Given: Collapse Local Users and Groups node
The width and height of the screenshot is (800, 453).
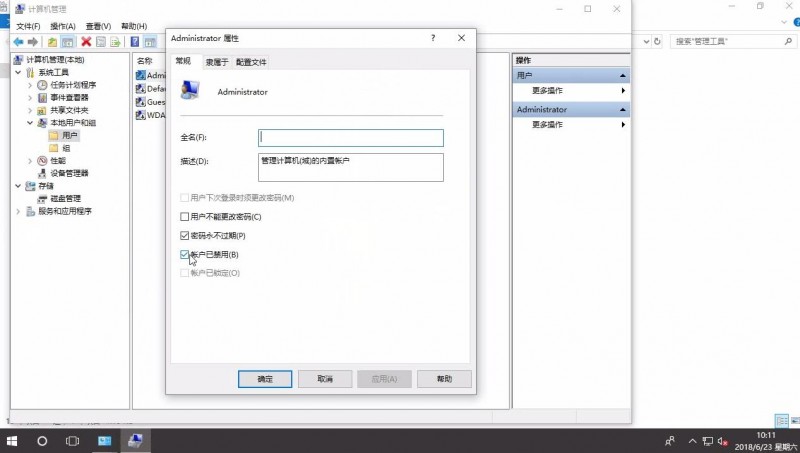Looking at the screenshot, I should pyautogui.click(x=30, y=123).
